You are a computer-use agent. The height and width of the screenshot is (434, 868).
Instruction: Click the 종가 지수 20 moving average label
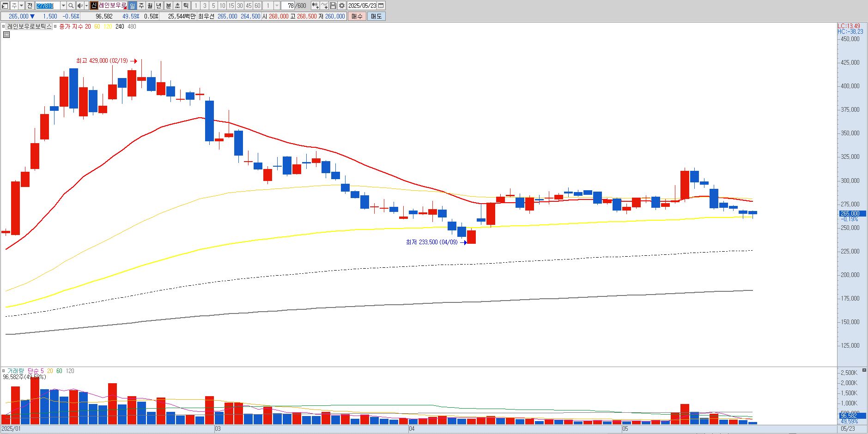pyautogui.click(x=75, y=26)
